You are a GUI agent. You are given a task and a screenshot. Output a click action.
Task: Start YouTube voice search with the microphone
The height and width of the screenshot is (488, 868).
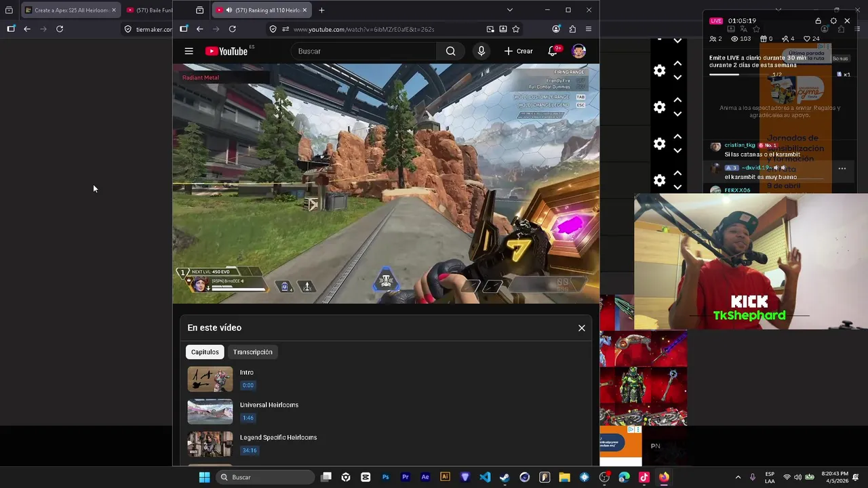pos(481,51)
